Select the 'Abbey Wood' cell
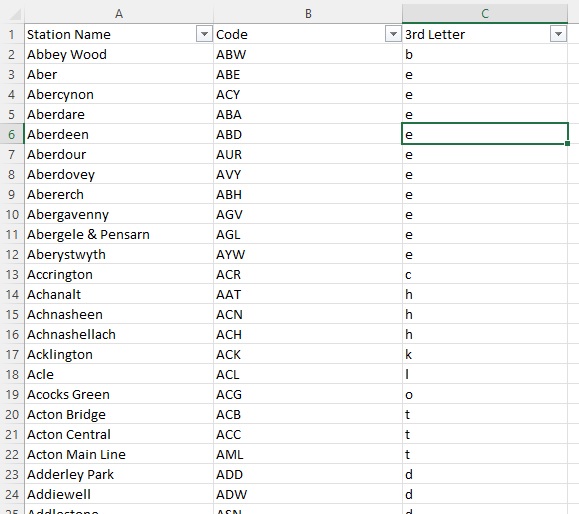This screenshot has width=579, height=514. (119, 54)
